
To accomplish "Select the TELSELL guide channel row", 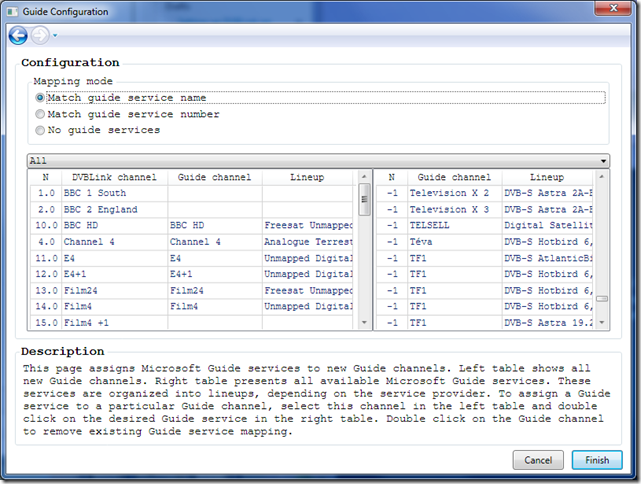I will point(484,225).
